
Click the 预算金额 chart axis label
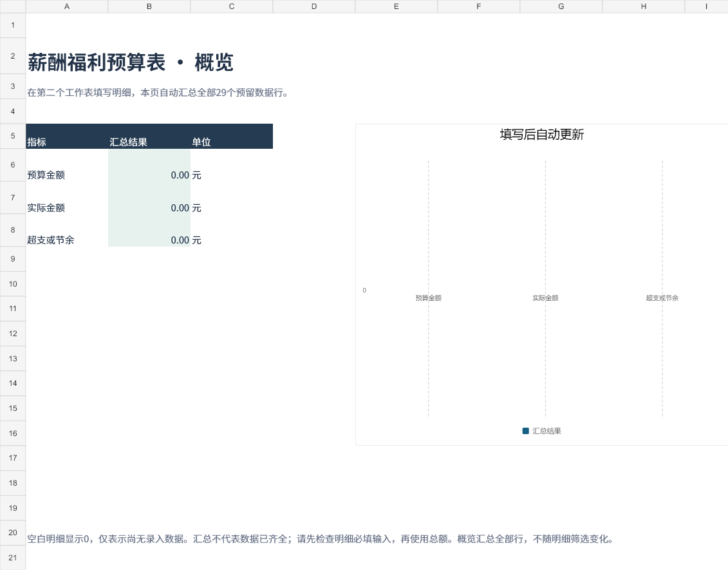(x=429, y=298)
